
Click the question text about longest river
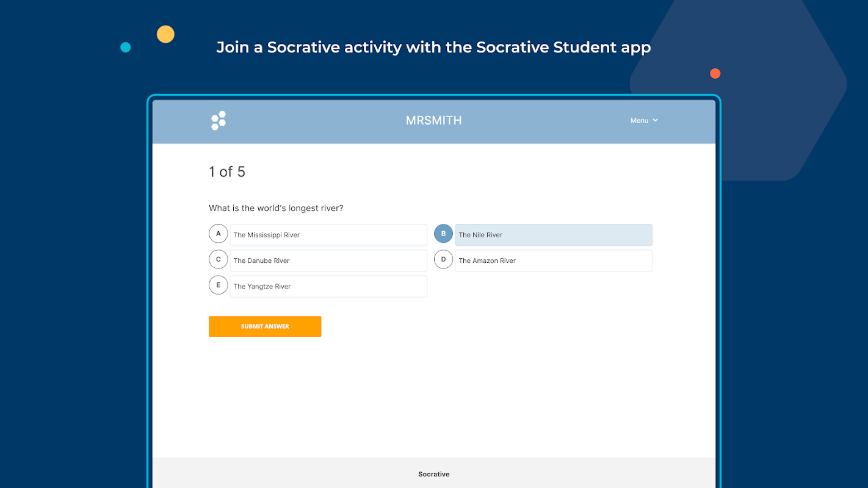(x=276, y=208)
